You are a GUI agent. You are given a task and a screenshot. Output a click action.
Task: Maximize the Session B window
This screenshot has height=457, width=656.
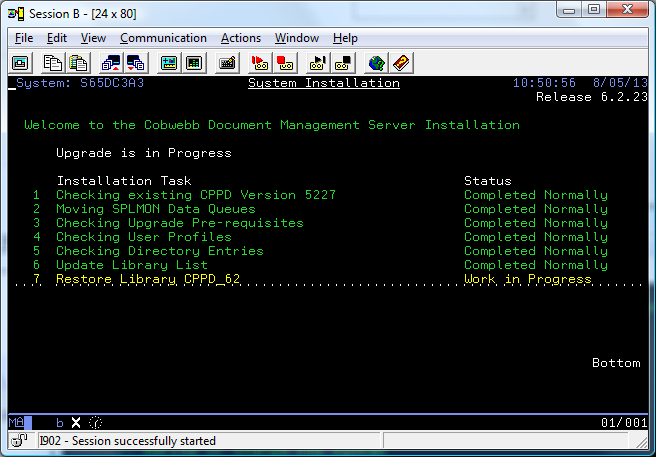click(594, 10)
